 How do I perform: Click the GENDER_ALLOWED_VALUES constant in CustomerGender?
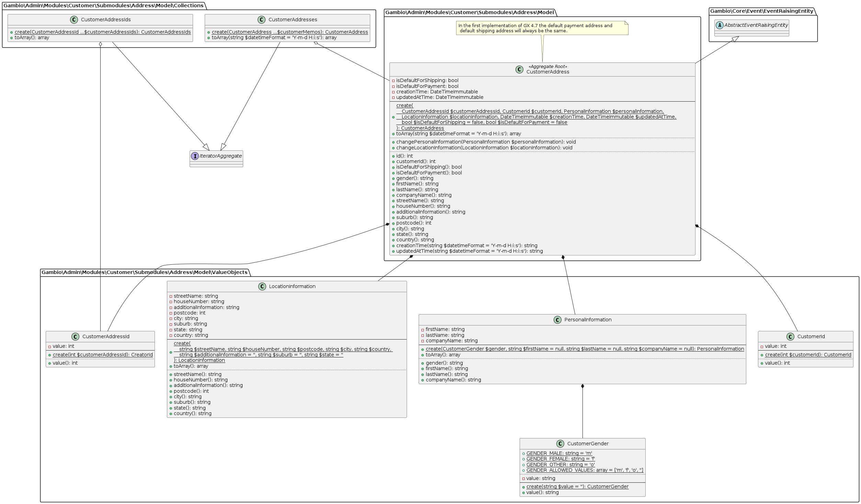(x=585, y=470)
